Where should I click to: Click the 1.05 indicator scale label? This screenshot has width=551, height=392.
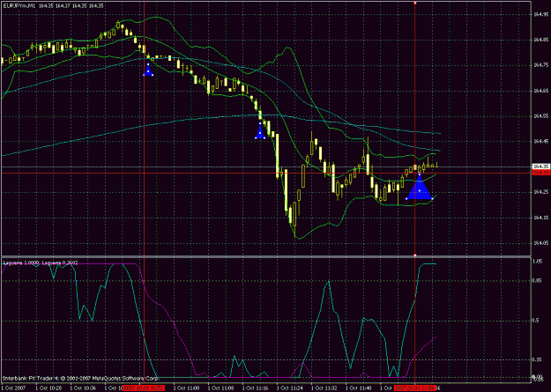537,262
